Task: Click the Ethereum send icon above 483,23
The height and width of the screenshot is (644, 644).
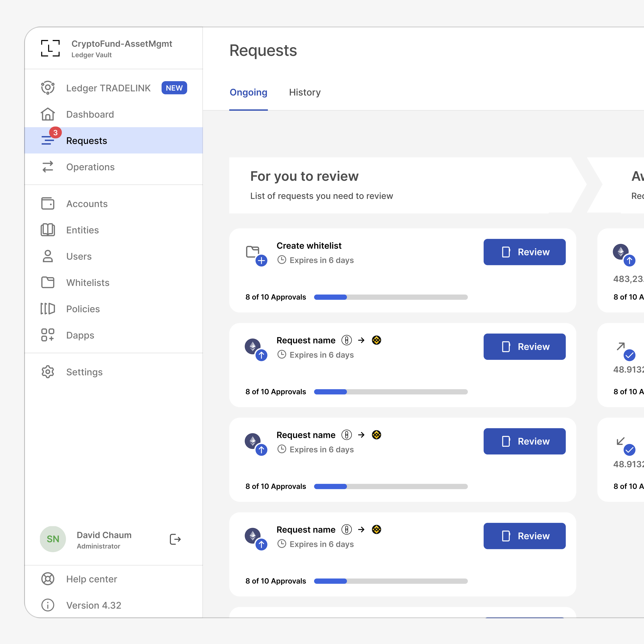Action: [x=624, y=255]
